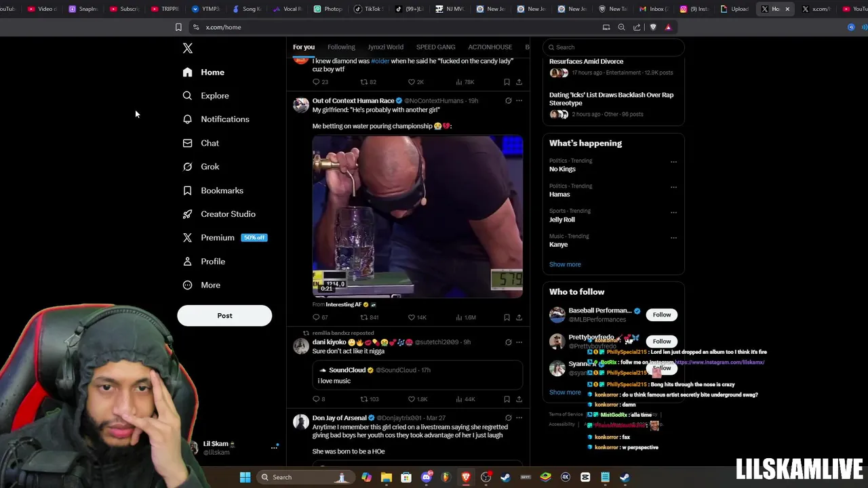The image size is (868, 488).
Task: Click the browser bookmark icon
Action: click(x=178, y=27)
